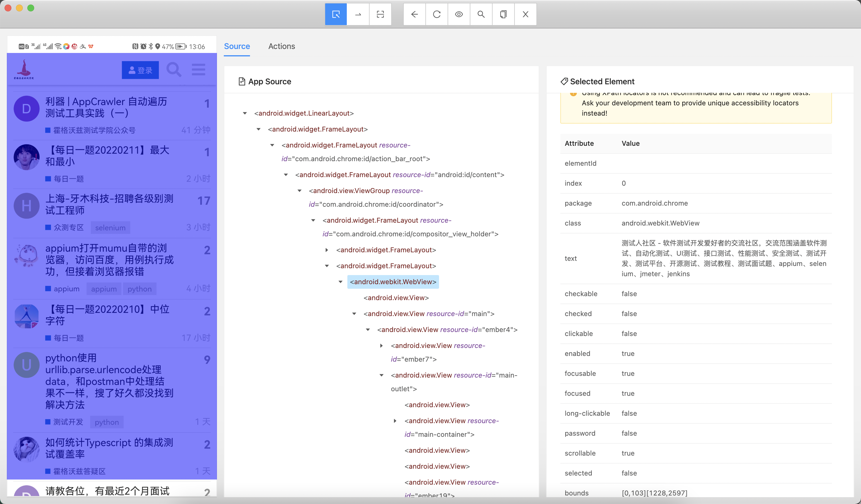Collapse the android.widget.LinearLayout node

(x=245, y=113)
